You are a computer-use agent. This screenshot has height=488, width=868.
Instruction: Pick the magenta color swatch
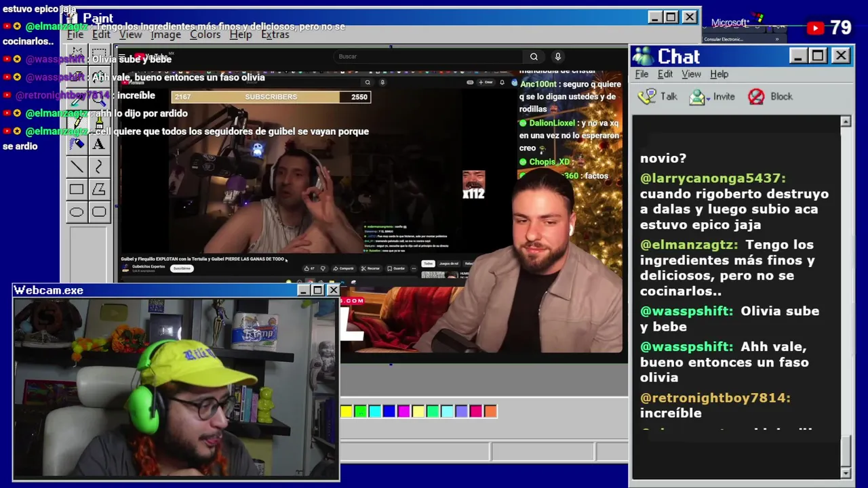[404, 411]
